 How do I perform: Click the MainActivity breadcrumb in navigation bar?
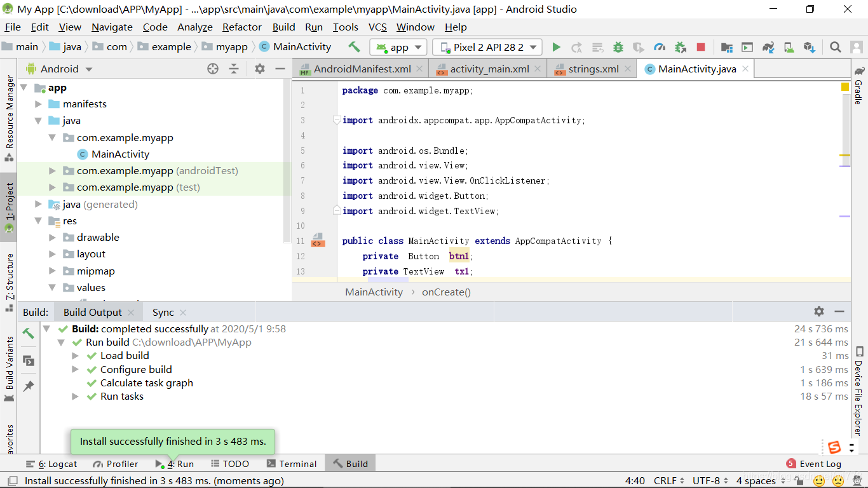point(295,47)
